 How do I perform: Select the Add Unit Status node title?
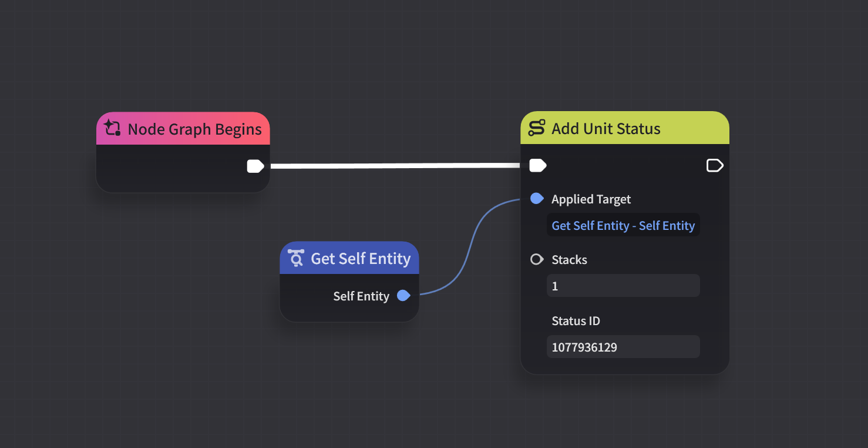tap(606, 129)
